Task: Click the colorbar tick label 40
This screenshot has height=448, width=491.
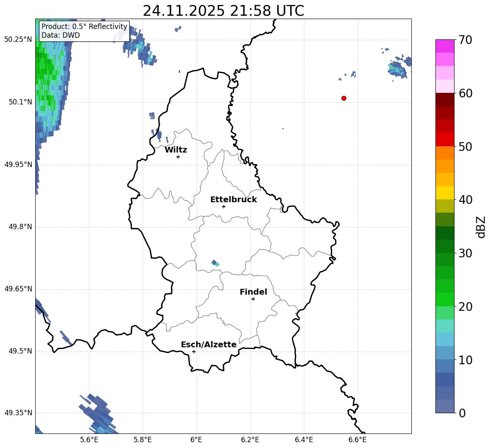Action: pos(465,200)
